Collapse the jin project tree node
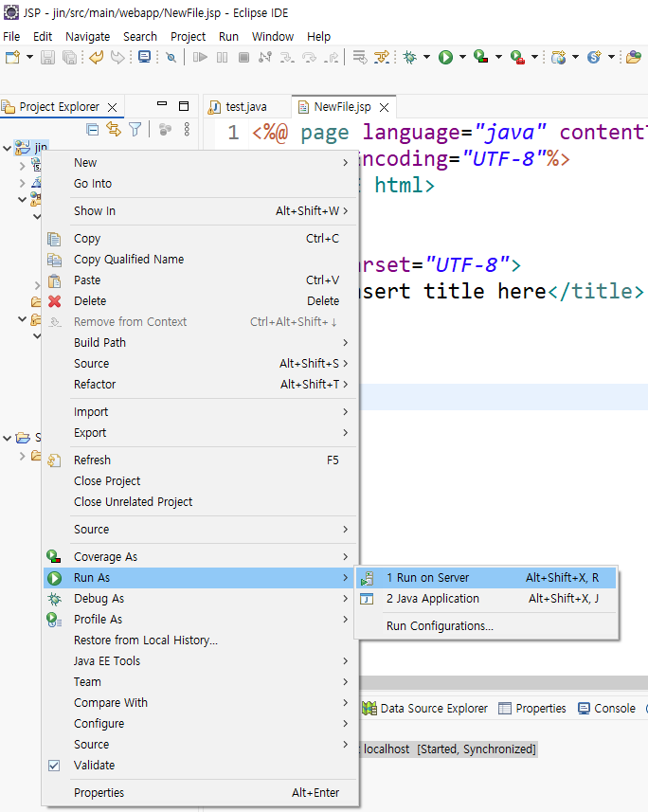This screenshot has width=648, height=812. (x=8, y=148)
